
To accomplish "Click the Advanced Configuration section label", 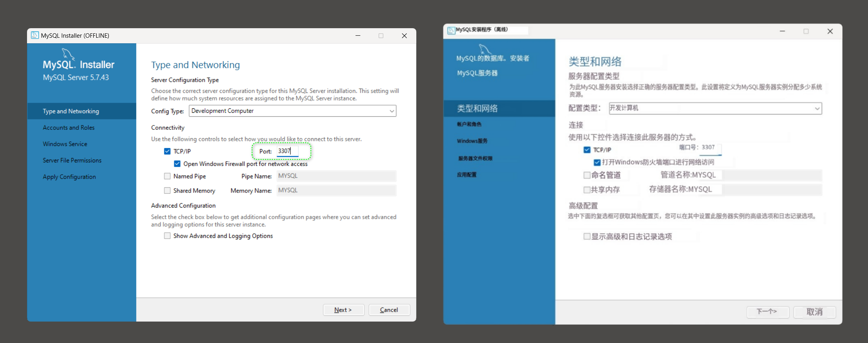I will (183, 206).
